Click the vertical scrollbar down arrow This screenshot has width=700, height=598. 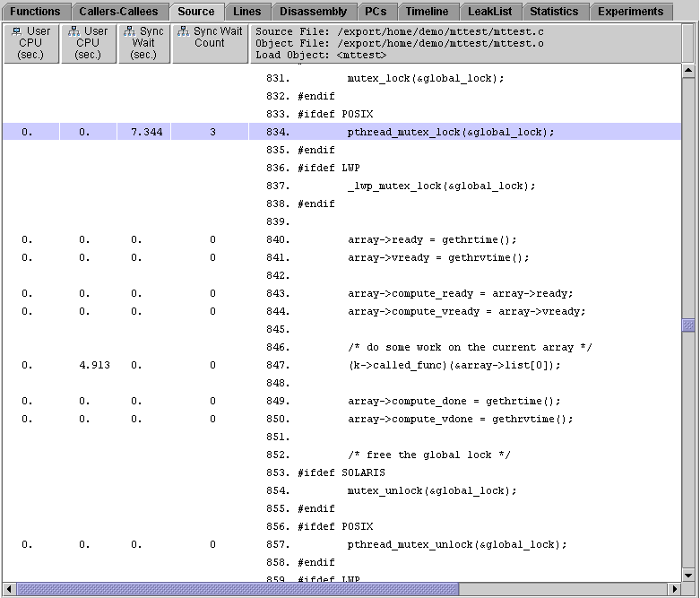pos(688,576)
